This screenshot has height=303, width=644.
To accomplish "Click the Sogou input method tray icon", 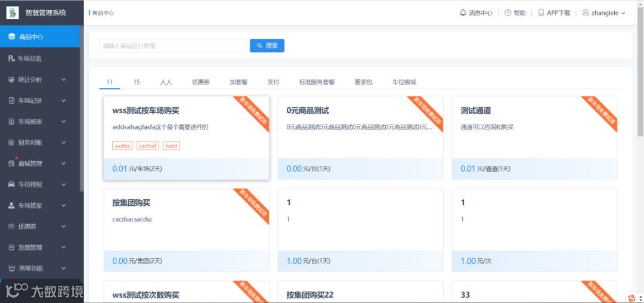I will pos(631,298).
